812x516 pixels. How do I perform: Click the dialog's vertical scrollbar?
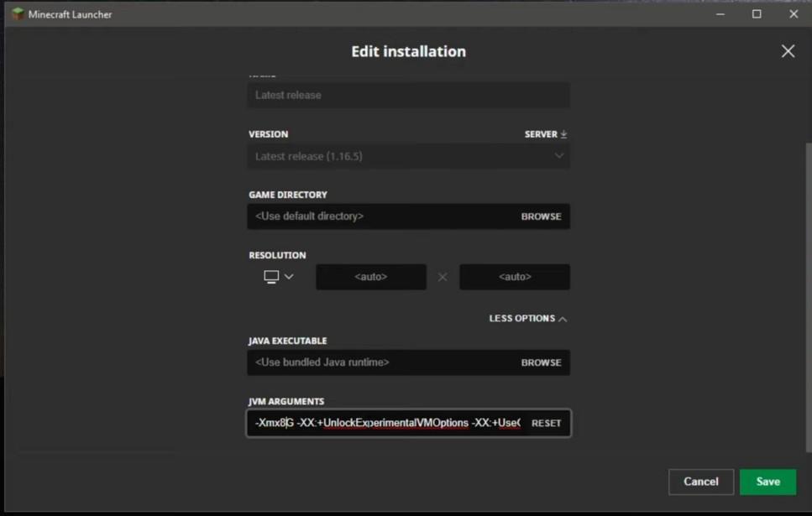[x=809, y=298]
